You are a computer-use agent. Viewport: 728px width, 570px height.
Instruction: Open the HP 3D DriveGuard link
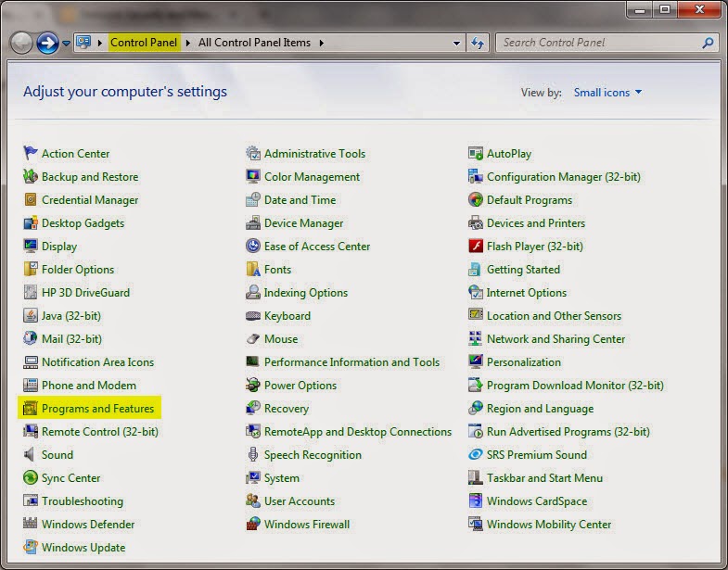85,293
